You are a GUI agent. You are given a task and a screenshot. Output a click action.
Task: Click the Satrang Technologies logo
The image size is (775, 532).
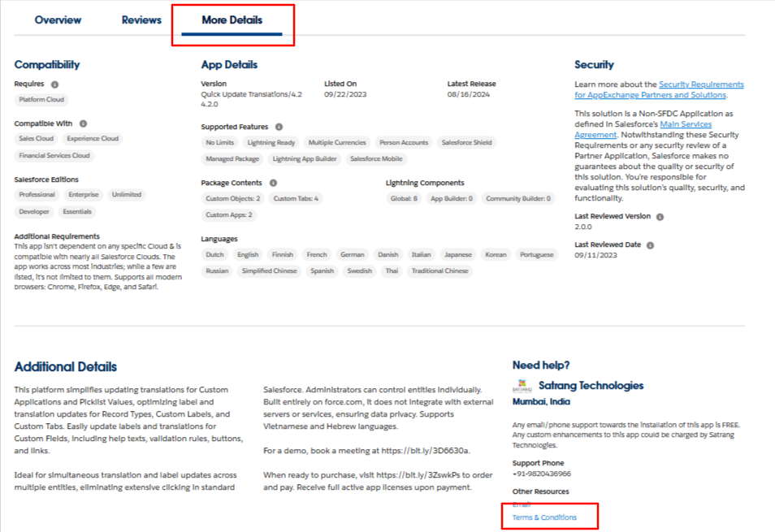[x=522, y=385]
